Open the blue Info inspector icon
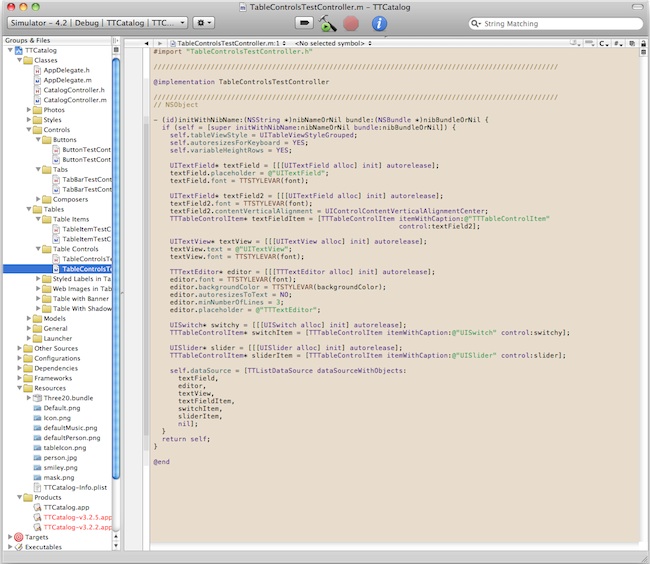Screen dimensions: 650x564 pos(379,22)
